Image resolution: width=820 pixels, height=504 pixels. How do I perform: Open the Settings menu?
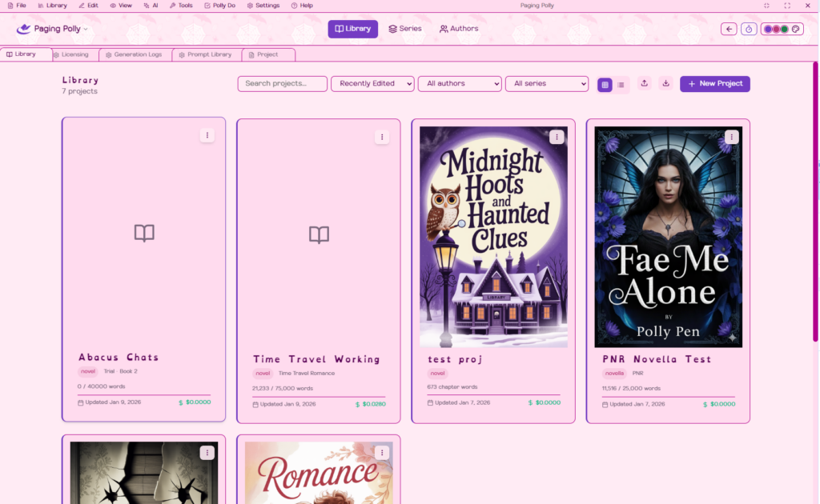click(x=263, y=6)
